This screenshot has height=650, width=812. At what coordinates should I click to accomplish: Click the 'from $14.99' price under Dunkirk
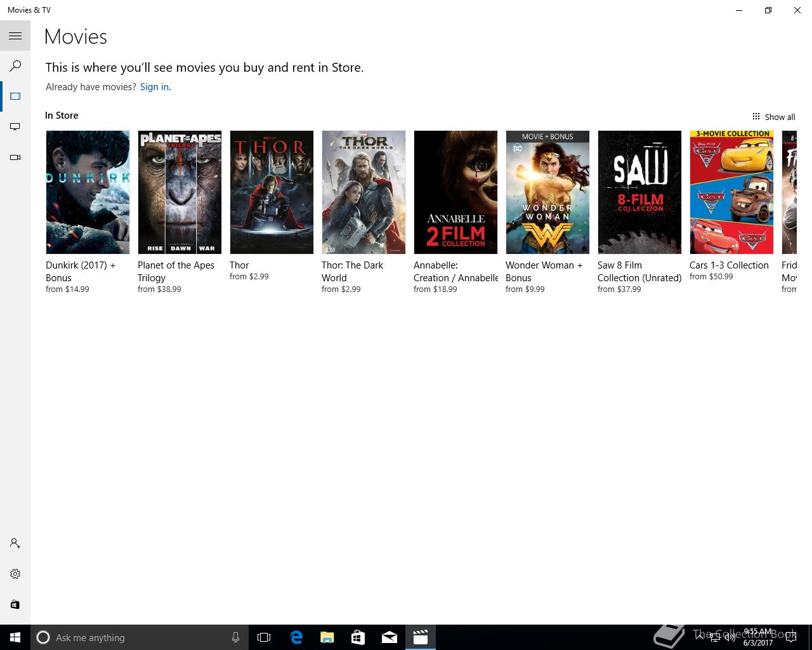click(x=67, y=289)
